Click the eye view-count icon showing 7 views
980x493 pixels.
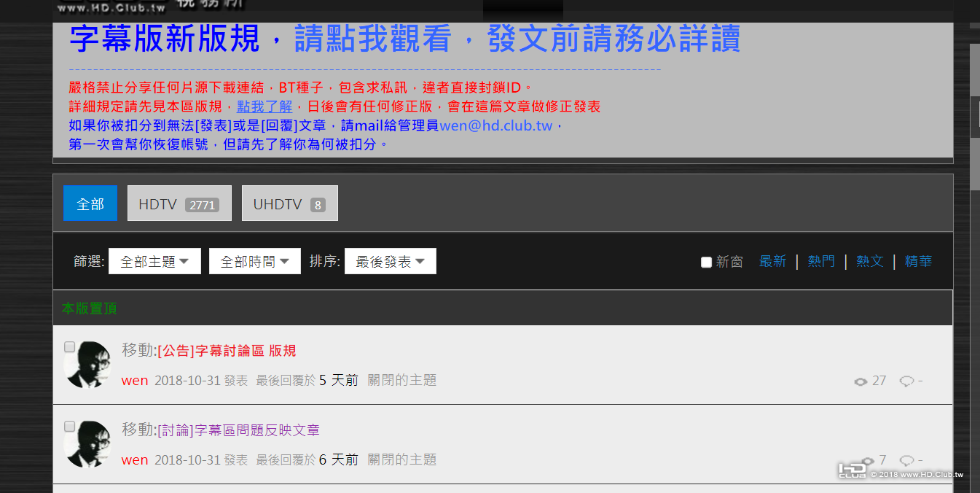[x=867, y=459]
